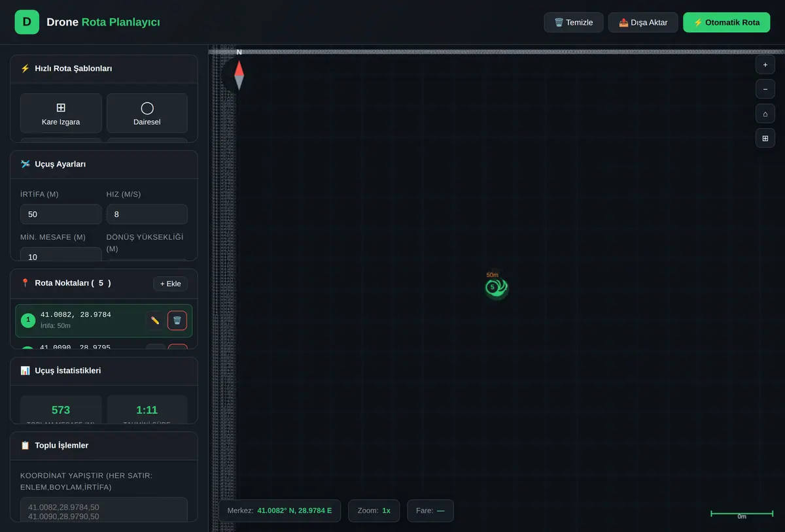Toggle the map grid icon button
This screenshot has height=532, width=785.
(x=765, y=138)
